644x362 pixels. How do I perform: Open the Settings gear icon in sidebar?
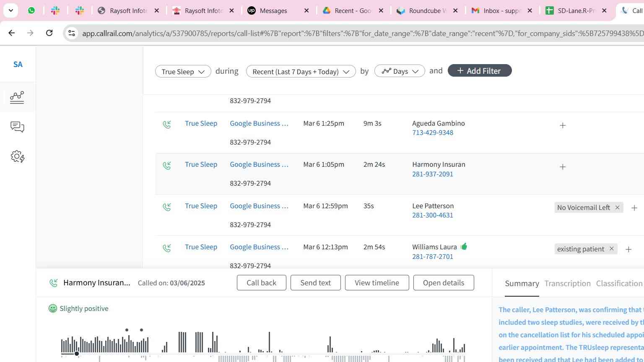point(17,157)
